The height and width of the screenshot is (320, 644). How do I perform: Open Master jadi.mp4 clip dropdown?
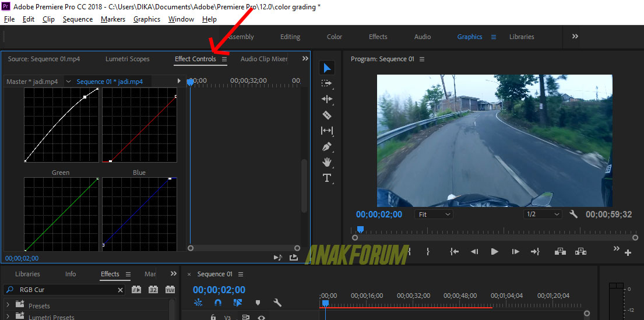pyautogui.click(x=68, y=82)
